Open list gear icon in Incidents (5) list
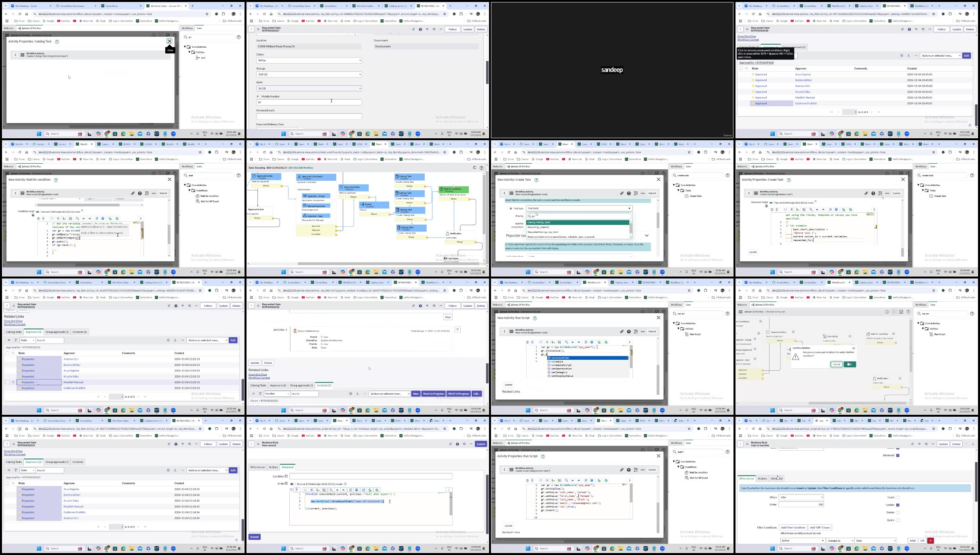This screenshot has width=980, height=555. (350, 394)
